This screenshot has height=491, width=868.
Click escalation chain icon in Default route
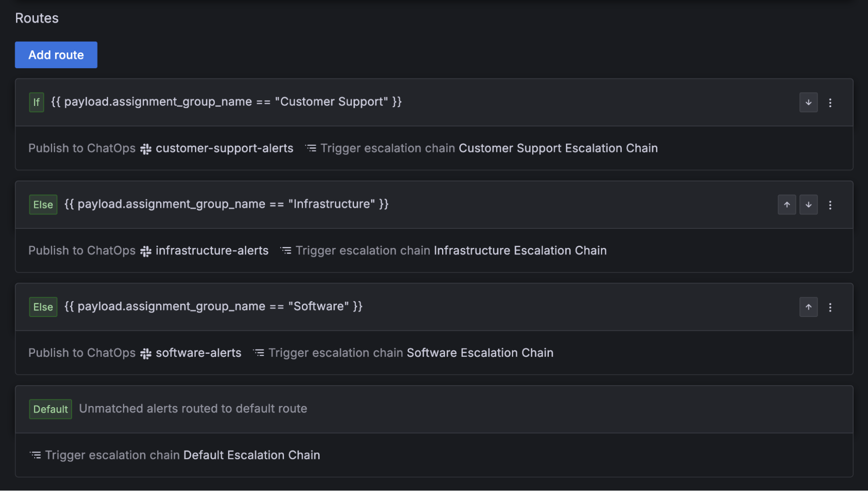click(36, 455)
